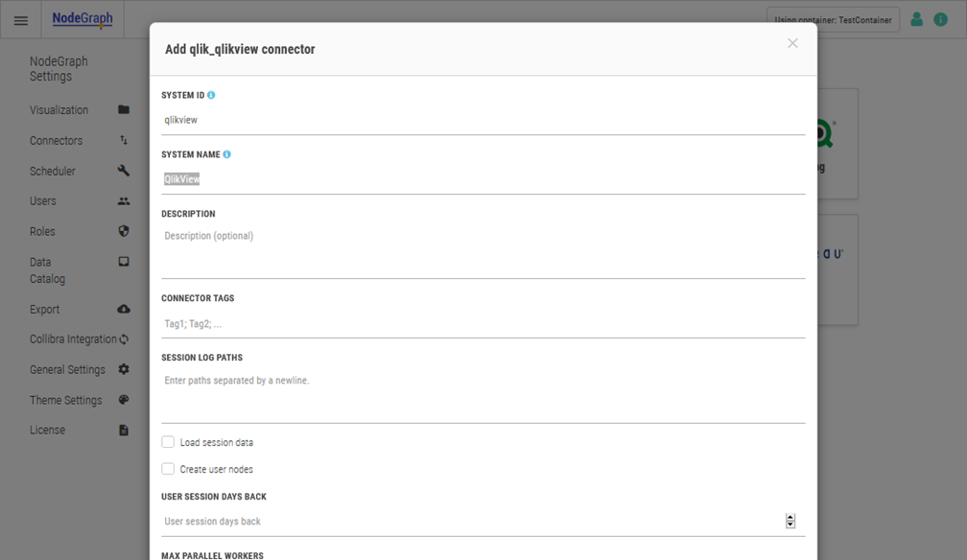This screenshot has width=967, height=560.
Task: Open Visualization in the sidebar
Action: (59, 109)
